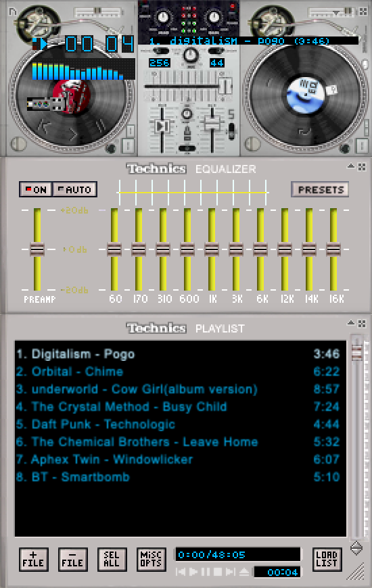Image resolution: width=372 pixels, height=588 pixels.
Task: Click the playlist vertical scrollbar thumb
Action: [356, 353]
